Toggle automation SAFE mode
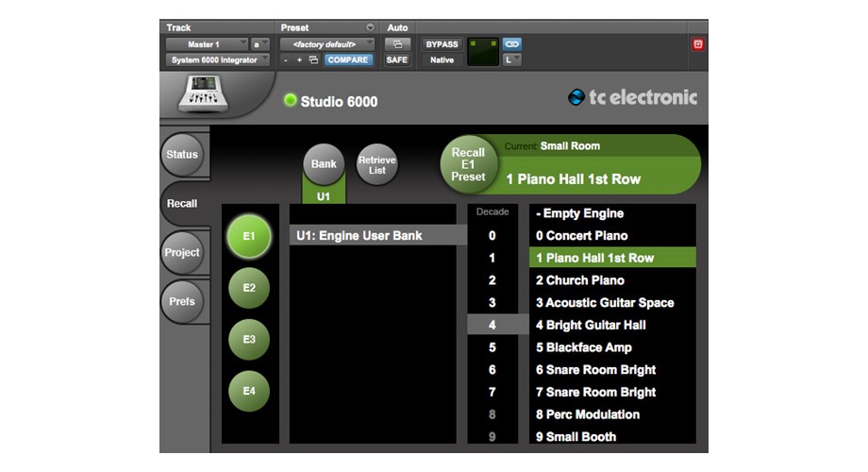The image size is (868, 472). 397,59
